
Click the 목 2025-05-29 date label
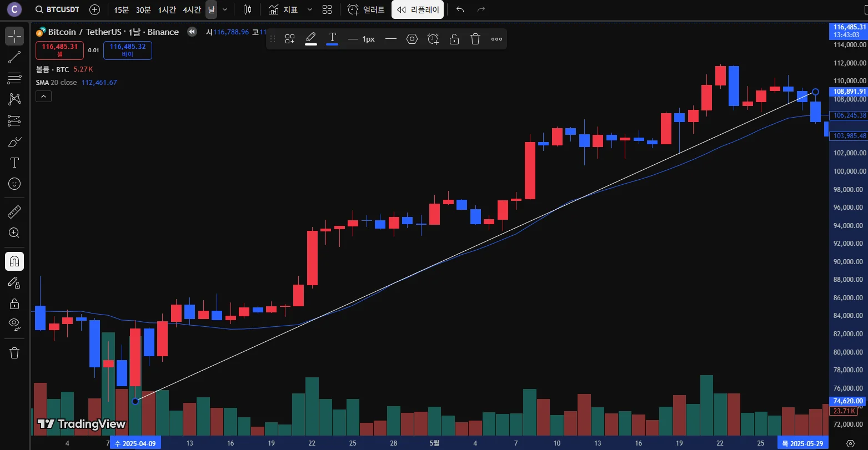point(804,443)
